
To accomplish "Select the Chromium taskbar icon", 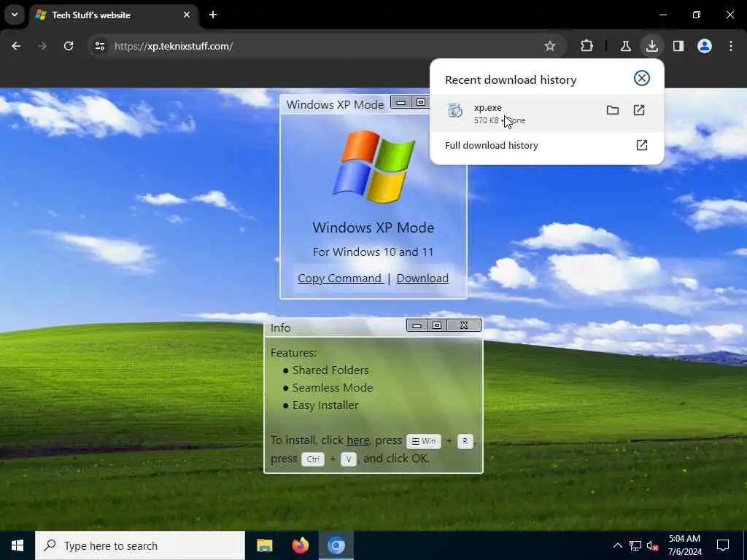I will [x=336, y=545].
